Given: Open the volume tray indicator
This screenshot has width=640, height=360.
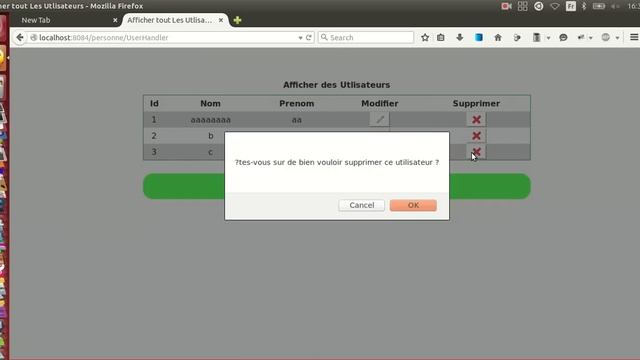Looking at the screenshot, I should click(615, 6).
